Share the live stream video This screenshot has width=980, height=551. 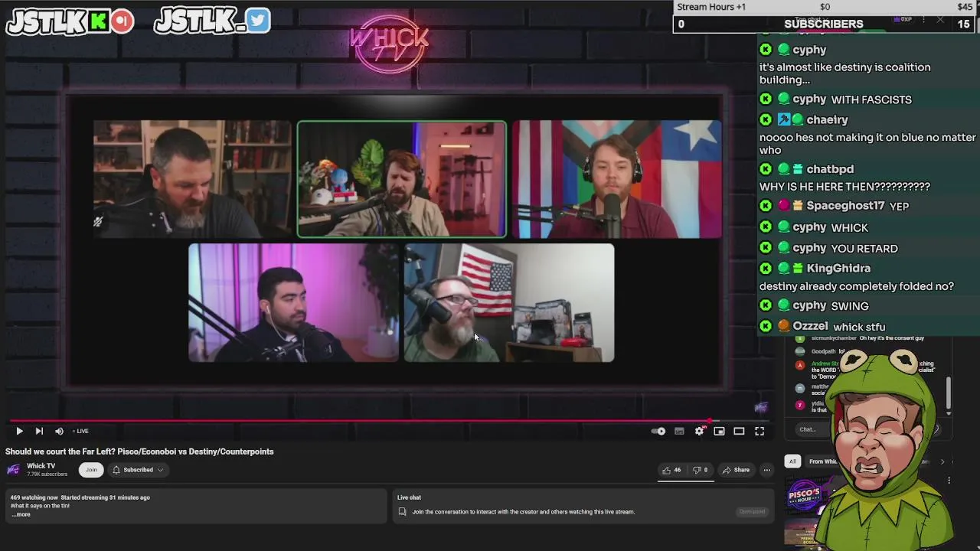click(x=737, y=470)
